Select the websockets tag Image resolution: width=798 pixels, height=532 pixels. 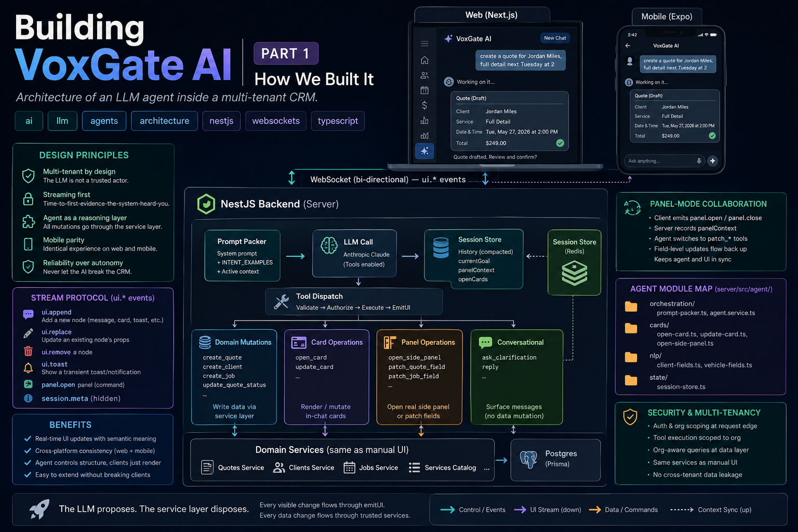tap(276, 121)
